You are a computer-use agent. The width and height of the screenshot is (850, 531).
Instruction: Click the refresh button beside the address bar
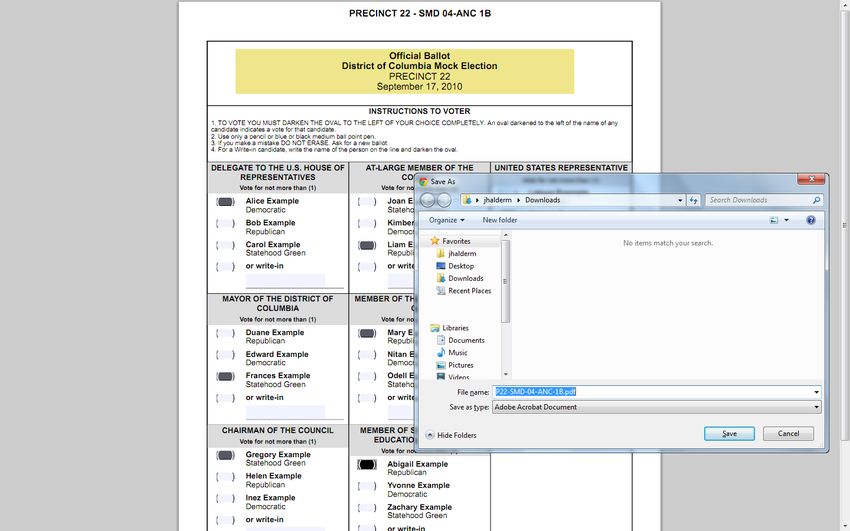(693, 200)
